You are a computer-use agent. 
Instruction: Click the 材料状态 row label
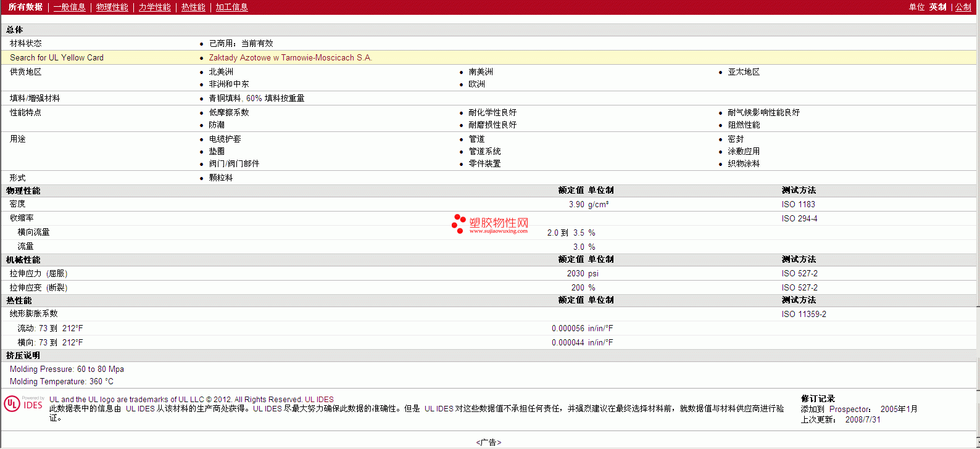pyautogui.click(x=26, y=43)
